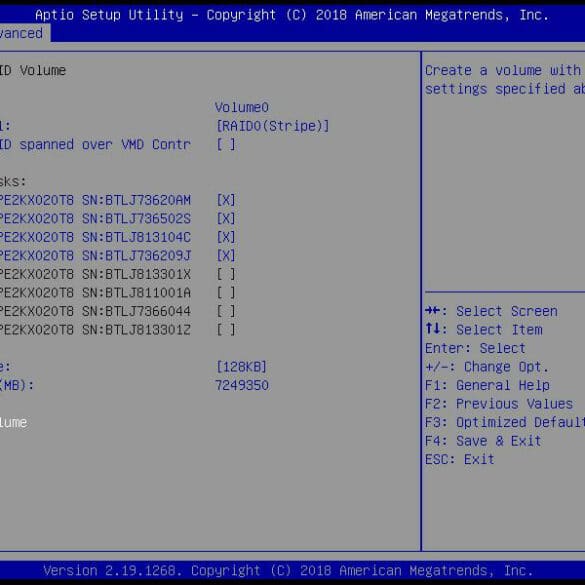Check disk SN:BTLJ813301Z checkbox
Viewport: 585px width, 585px height.
click(x=226, y=330)
